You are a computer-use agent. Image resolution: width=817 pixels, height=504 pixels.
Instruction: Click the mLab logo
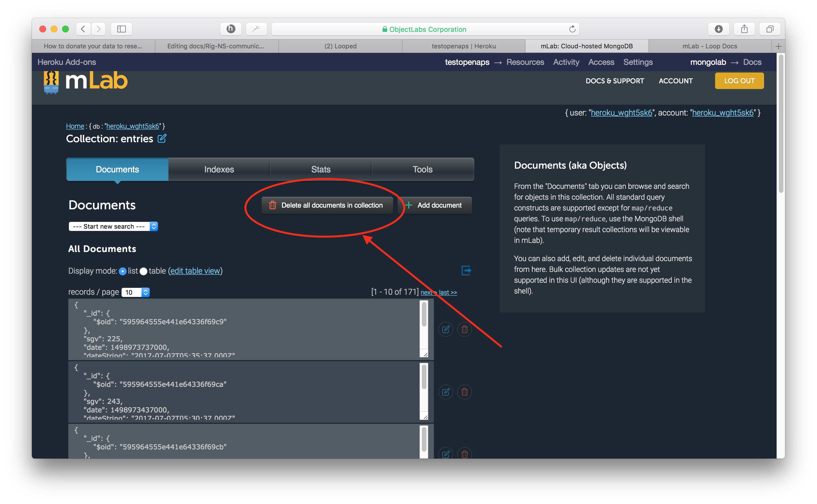85,82
